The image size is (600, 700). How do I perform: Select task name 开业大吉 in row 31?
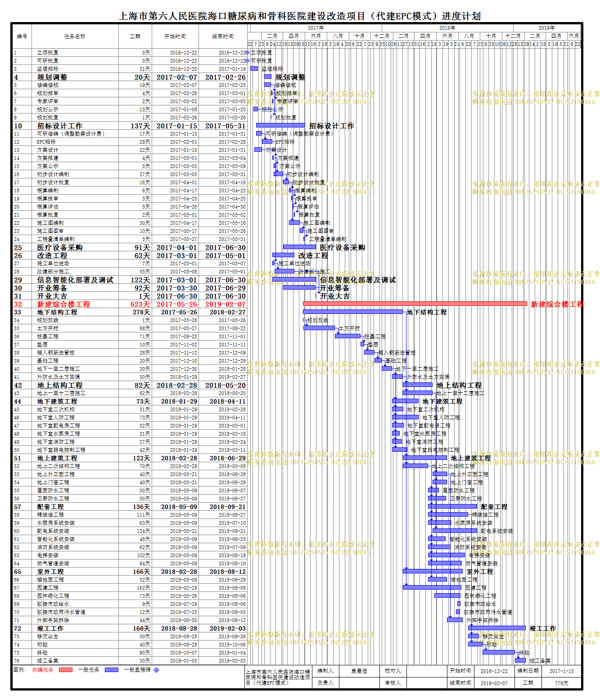(52, 296)
